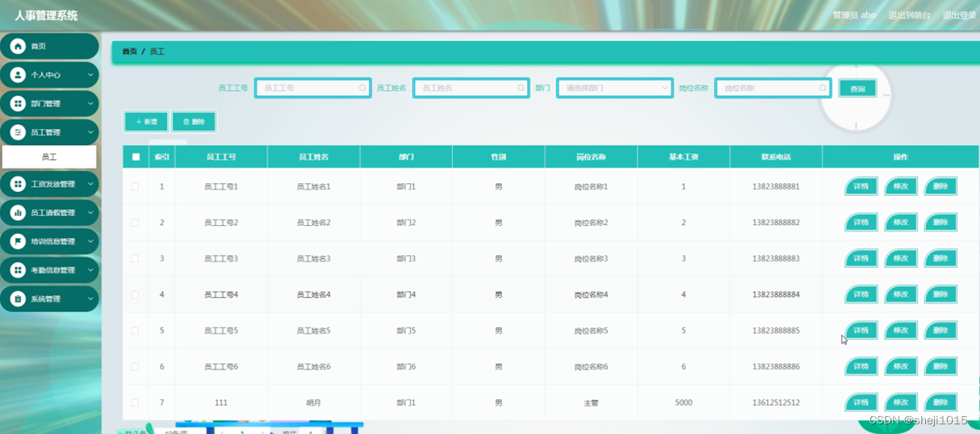Check the checkbox for row 1
The height and width of the screenshot is (434, 980).
point(135,186)
